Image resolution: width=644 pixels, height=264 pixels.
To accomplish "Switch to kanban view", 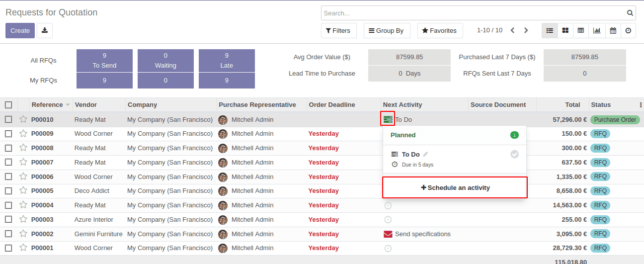I will click(x=565, y=30).
